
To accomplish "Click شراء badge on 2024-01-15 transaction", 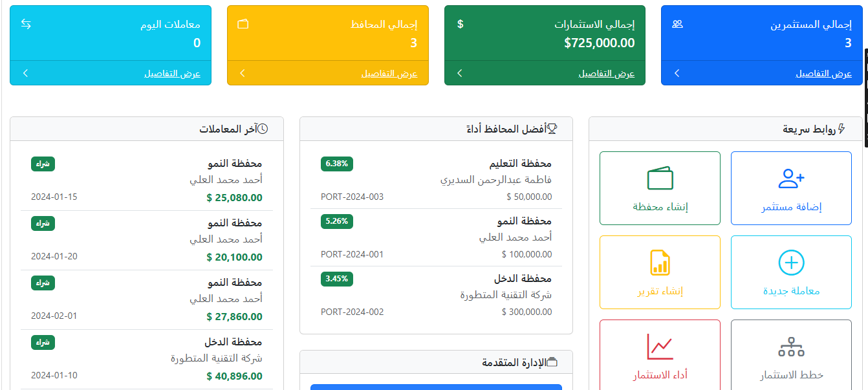I will click(43, 164).
